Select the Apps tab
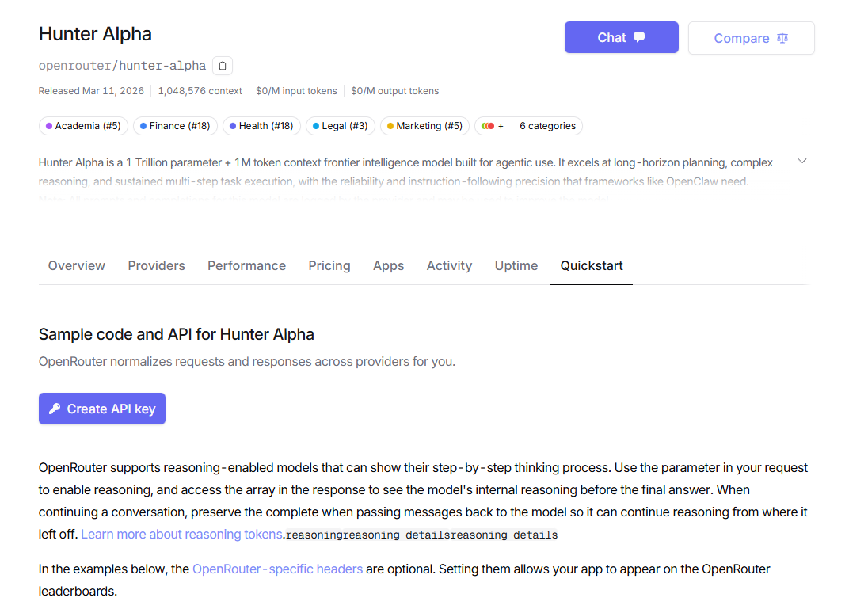868x609 pixels. 388,266
